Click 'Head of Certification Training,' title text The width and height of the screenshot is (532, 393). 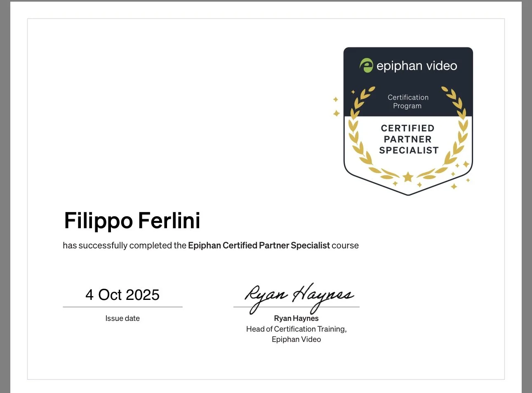[x=296, y=329]
